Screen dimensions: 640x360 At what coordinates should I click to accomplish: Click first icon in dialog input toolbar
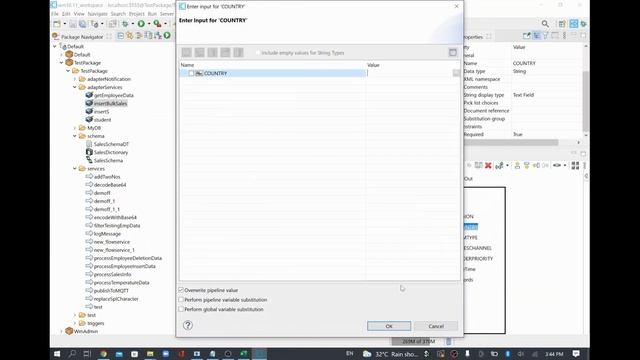click(x=187, y=53)
